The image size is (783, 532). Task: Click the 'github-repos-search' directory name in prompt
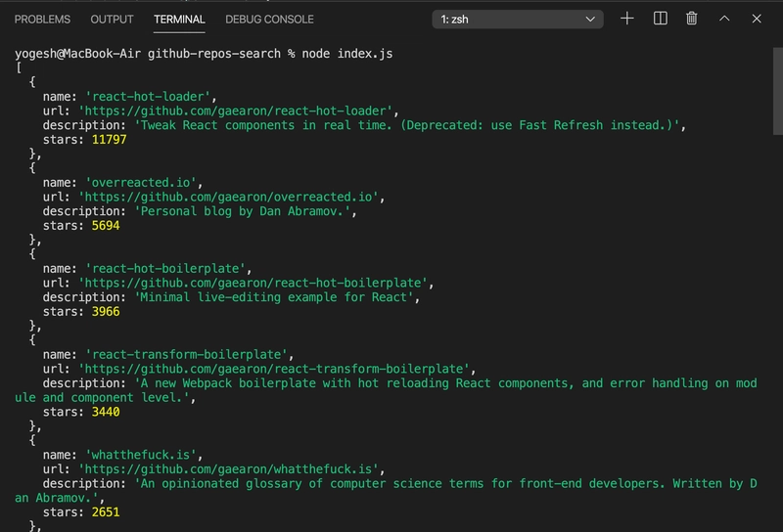214,54
